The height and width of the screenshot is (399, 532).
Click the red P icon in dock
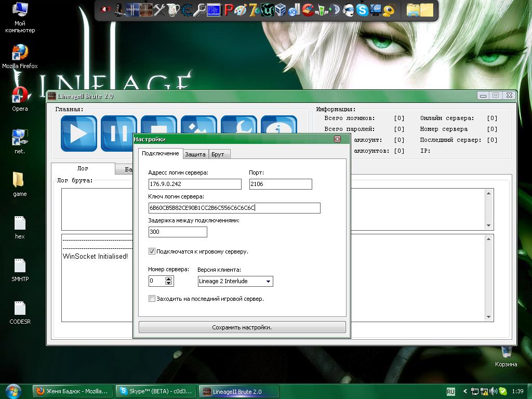pos(229,10)
